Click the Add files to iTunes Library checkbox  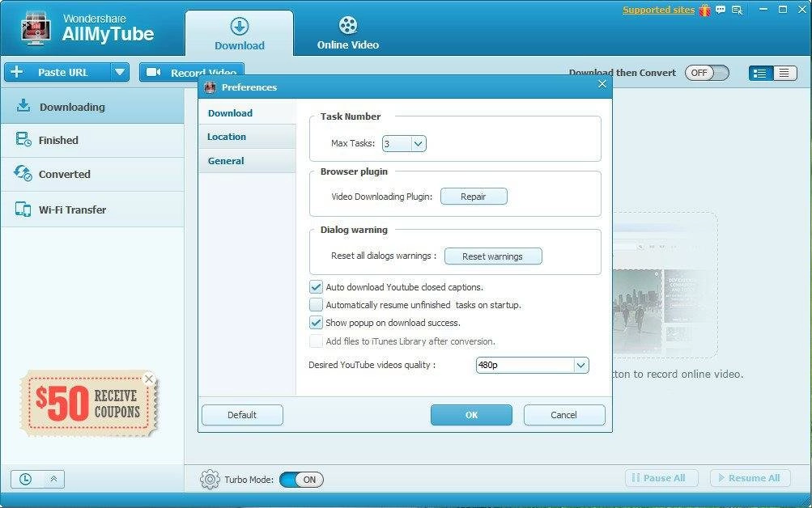[x=316, y=341]
